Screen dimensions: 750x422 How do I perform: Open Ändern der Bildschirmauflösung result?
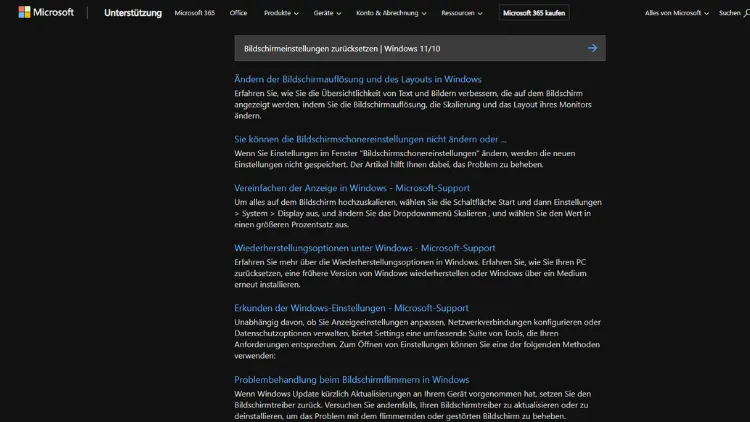pos(358,79)
